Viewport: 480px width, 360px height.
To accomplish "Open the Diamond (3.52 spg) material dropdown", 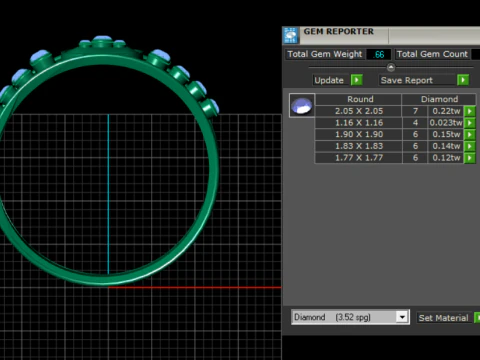I will point(402,317).
